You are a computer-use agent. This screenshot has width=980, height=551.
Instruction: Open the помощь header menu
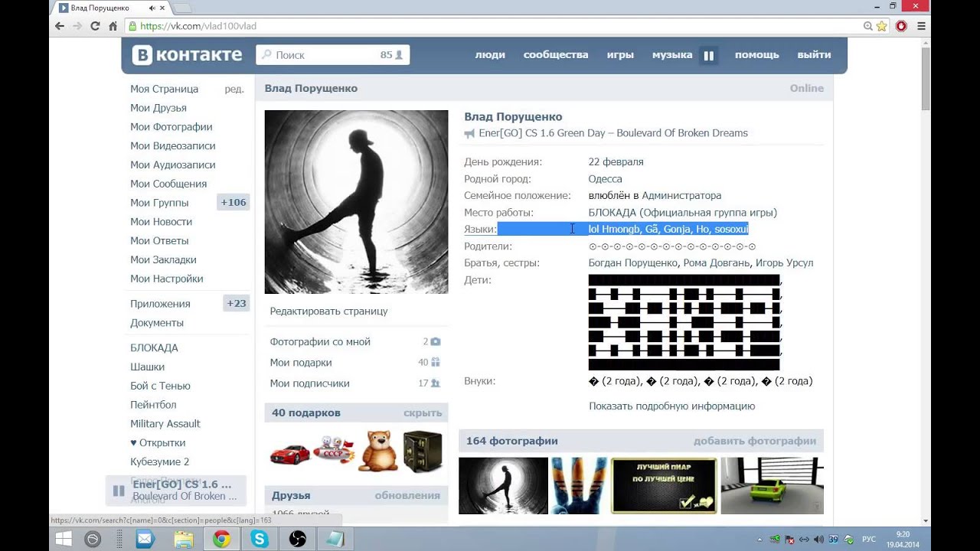(757, 55)
